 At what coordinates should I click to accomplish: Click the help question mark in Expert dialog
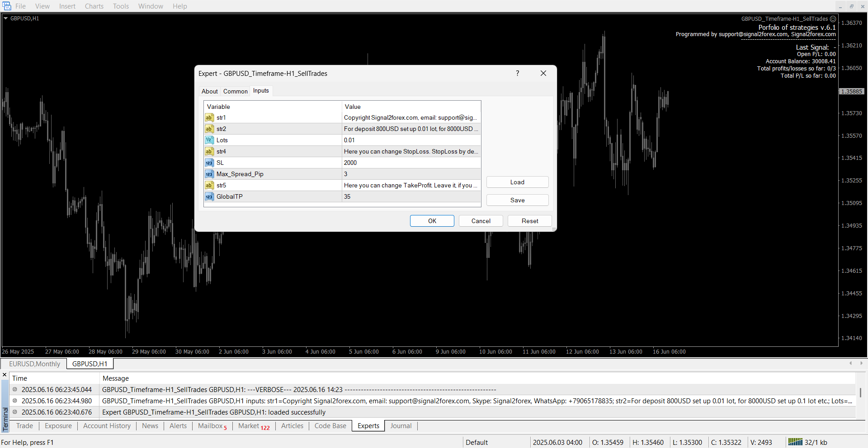tap(517, 73)
